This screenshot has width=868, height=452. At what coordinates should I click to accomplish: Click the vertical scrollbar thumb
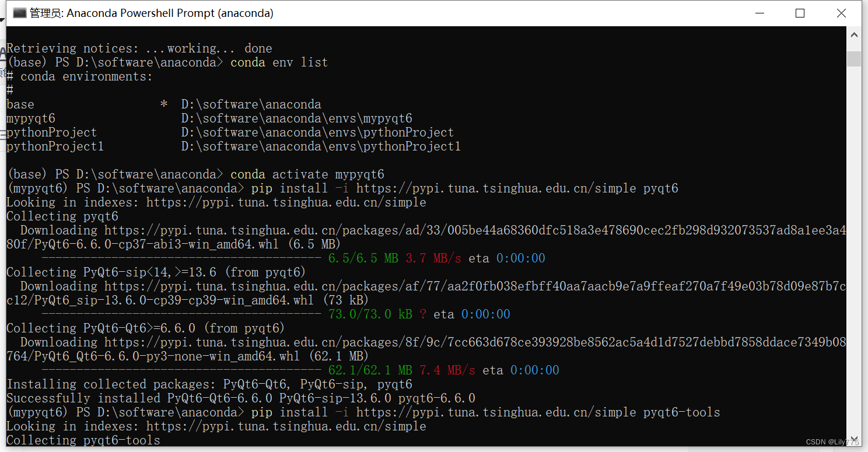pos(854,58)
